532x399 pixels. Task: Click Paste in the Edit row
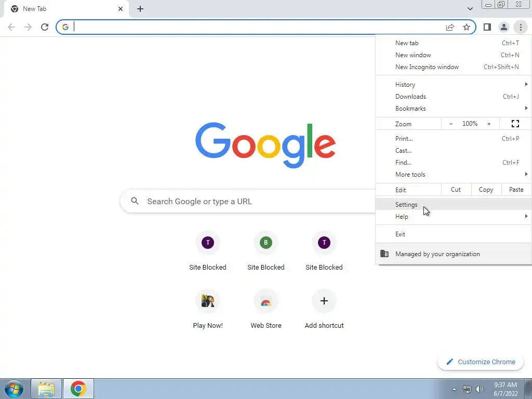pos(516,190)
